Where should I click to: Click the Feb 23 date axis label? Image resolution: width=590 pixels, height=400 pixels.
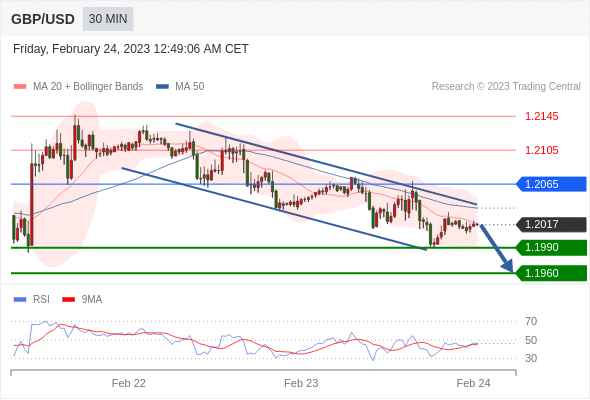tap(301, 383)
